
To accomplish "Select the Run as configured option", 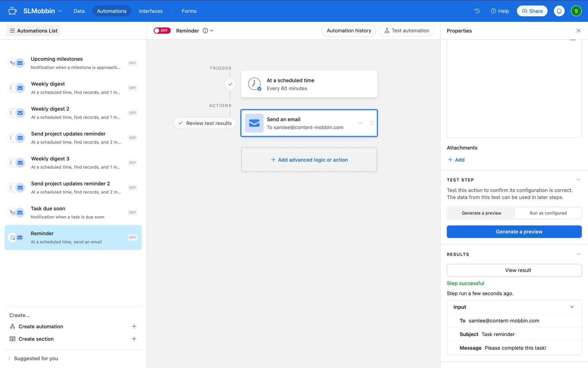I will (x=548, y=213).
